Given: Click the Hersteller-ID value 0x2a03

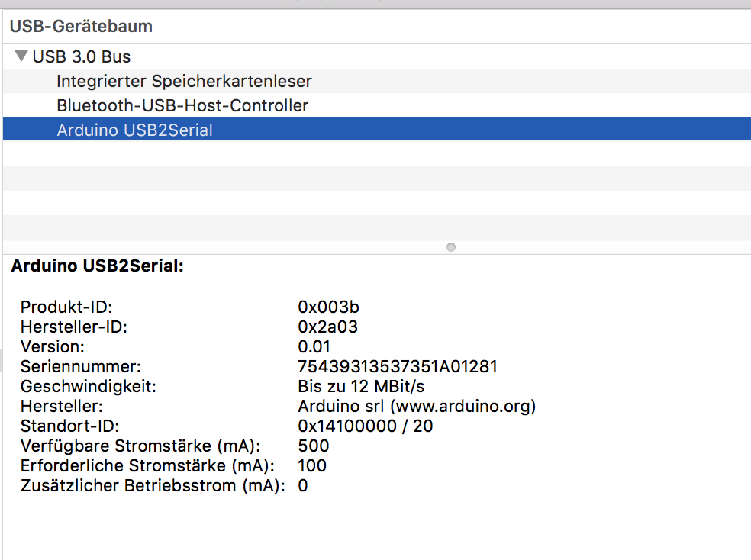Looking at the screenshot, I should coord(328,327).
